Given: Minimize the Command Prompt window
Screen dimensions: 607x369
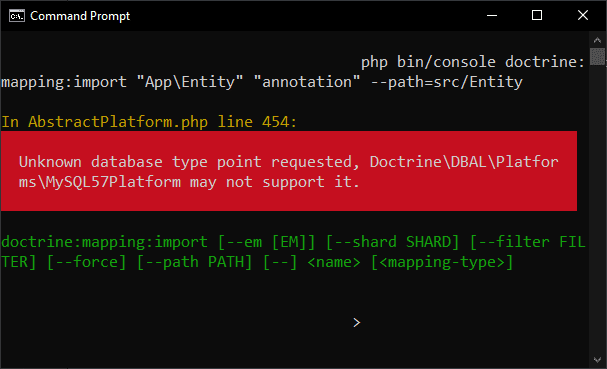Looking at the screenshot, I should (492, 15).
